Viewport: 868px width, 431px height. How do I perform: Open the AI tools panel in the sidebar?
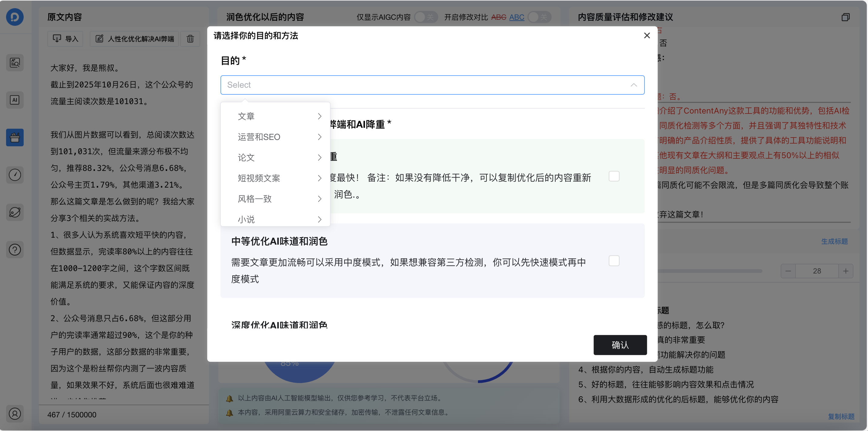click(15, 100)
